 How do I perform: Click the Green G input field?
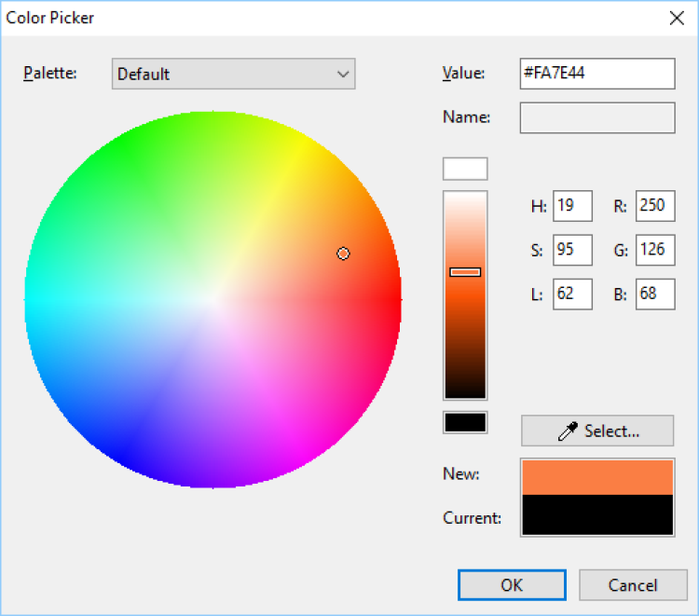pos(655,250)
